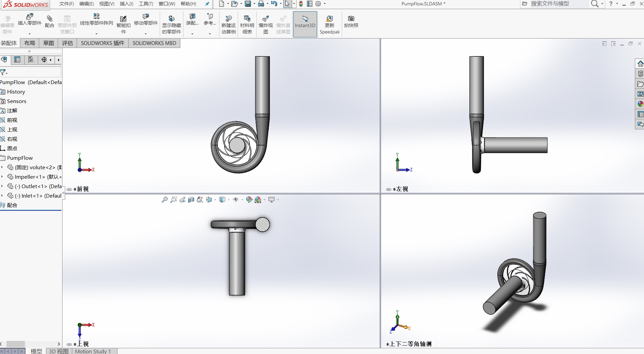Expand the Outlet<1> component
Screen dimensions: 644x354
click(2, 186)
